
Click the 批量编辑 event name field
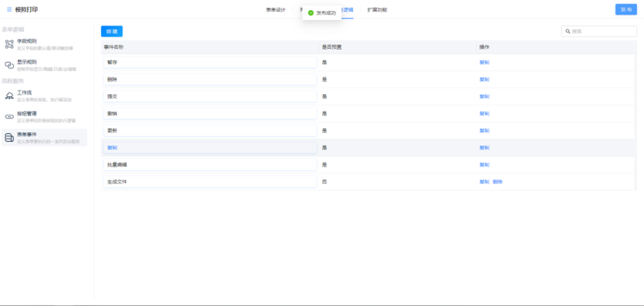pos(209,165)
